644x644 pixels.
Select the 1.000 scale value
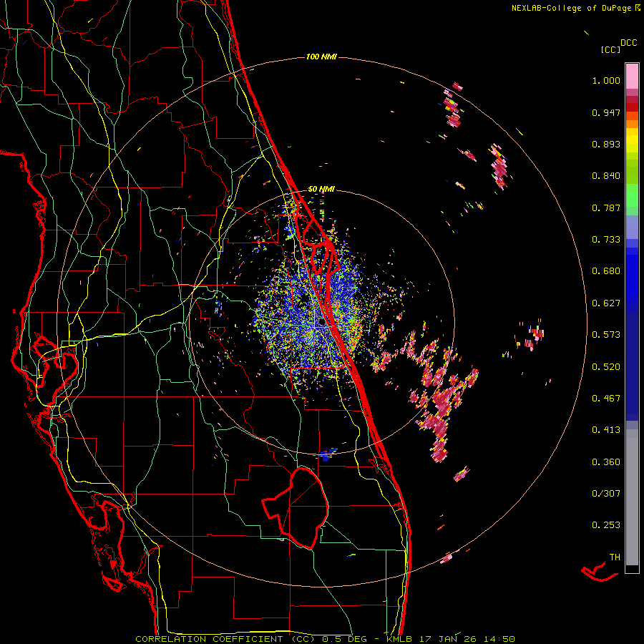pyautogui.click(x=606, y=80)
